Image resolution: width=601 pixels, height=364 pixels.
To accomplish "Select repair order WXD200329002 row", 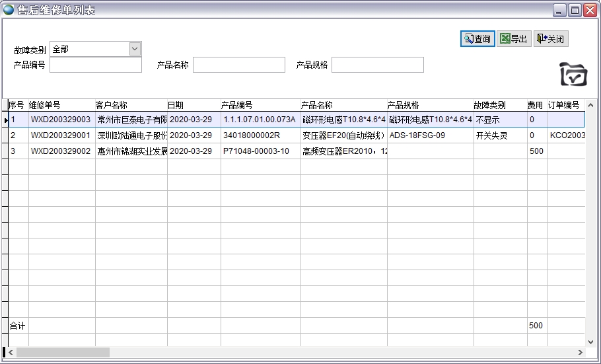I will [61, 151].
